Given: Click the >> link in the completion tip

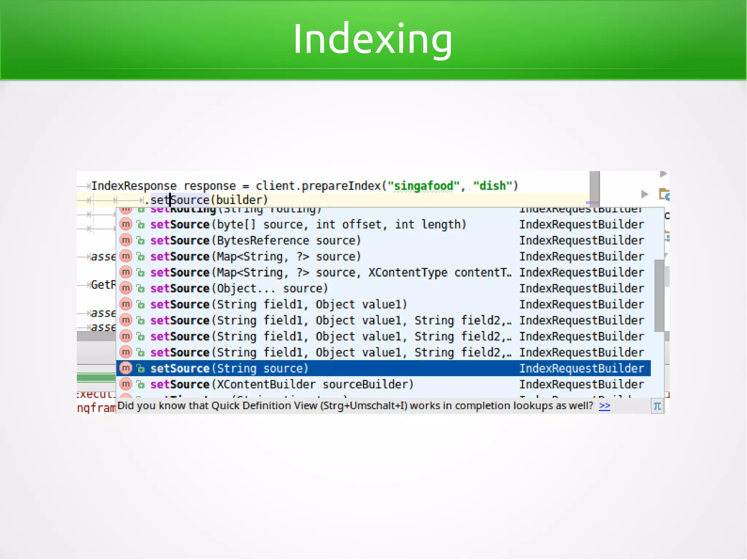Looking at the screenshot, I should [604, 406].
